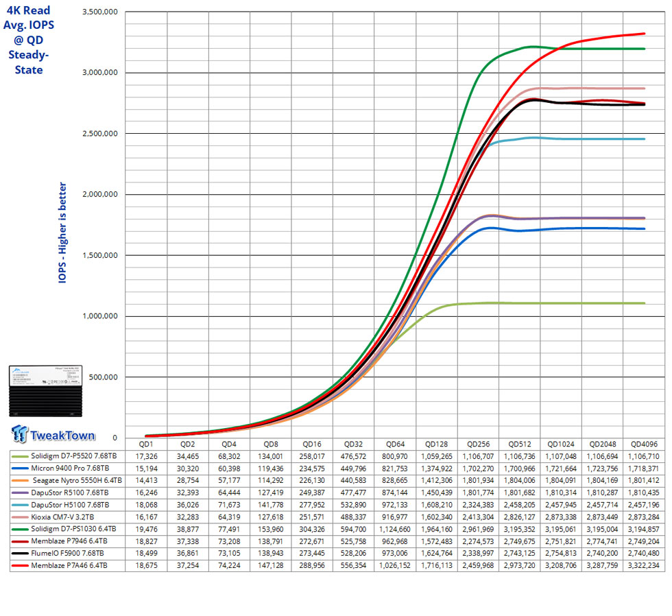
Task: Select the 1,000,000 y-axis label
Action: click(x=100, y=316)
